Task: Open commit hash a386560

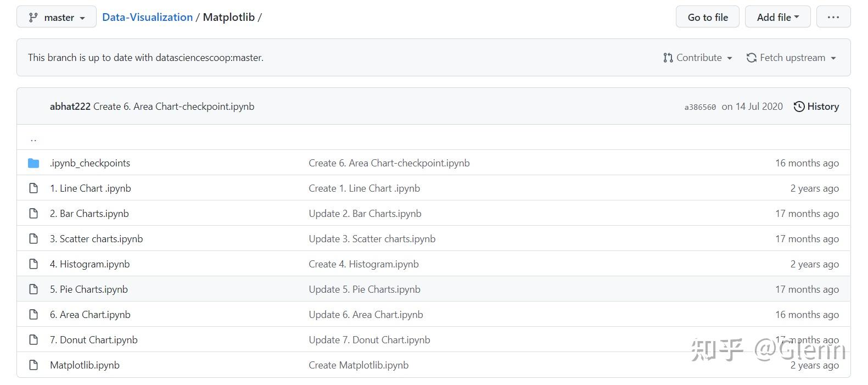Action: (x=700, y=107)
